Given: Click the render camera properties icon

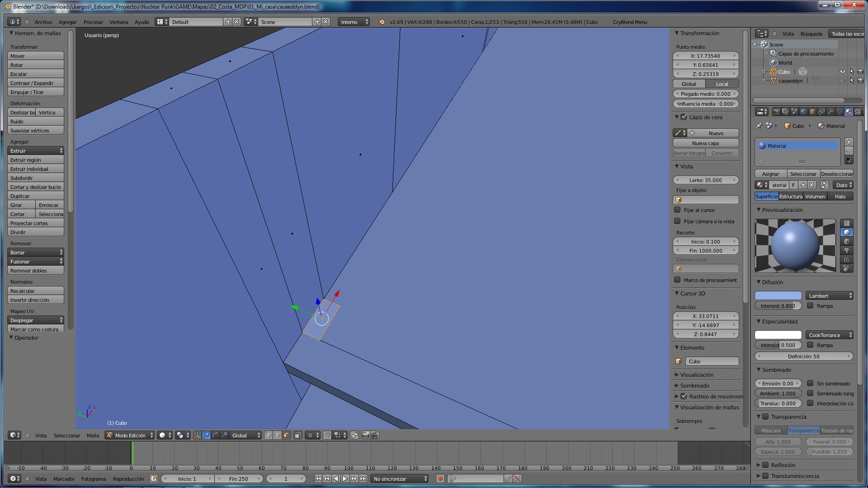Looking at the screenshot, I should tap(776, 112).
